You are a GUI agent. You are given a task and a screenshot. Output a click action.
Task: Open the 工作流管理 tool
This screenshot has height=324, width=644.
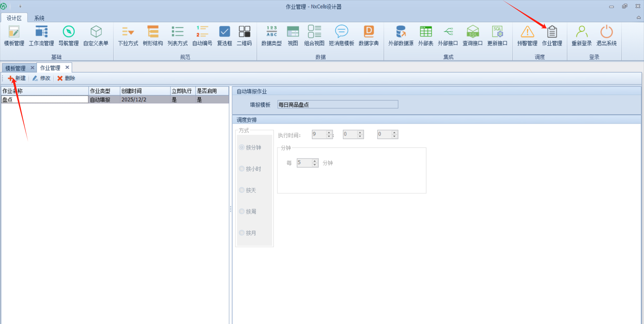41,36
